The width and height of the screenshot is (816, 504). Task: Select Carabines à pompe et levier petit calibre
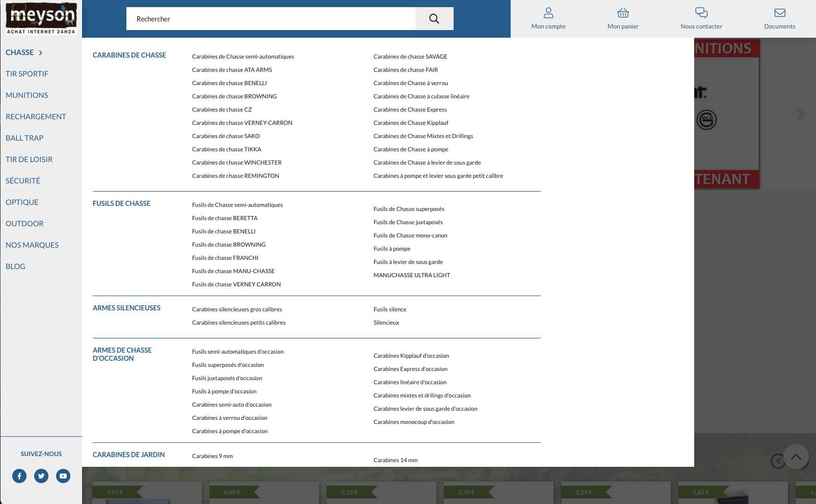pos(438,176)
